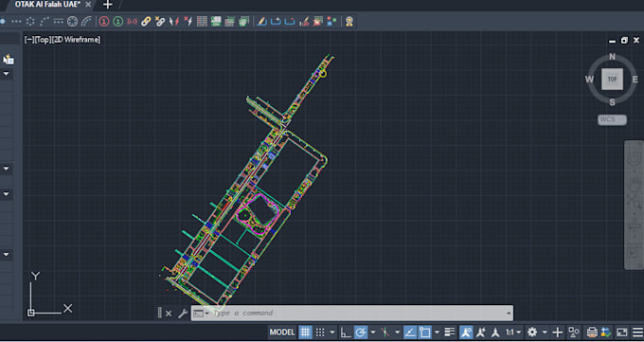Click the pencil edit icon in toolbar
The height and width of the screenshot is (342, 644).
[x=261, y=21]
